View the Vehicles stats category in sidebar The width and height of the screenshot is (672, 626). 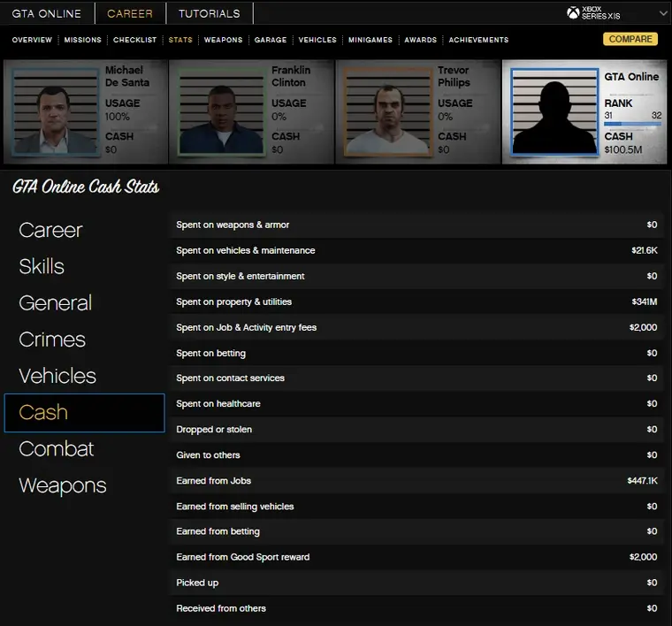[57, 376]
